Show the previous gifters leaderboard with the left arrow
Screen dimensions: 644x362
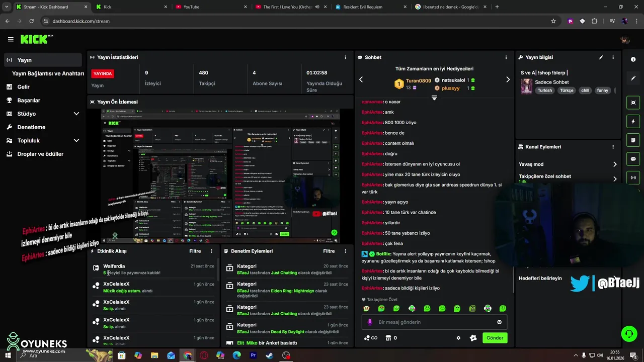pos(361,79)
